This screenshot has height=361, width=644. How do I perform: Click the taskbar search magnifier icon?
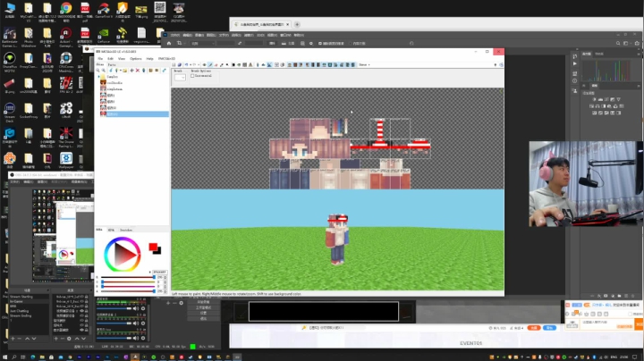click(x=14, y=357)
